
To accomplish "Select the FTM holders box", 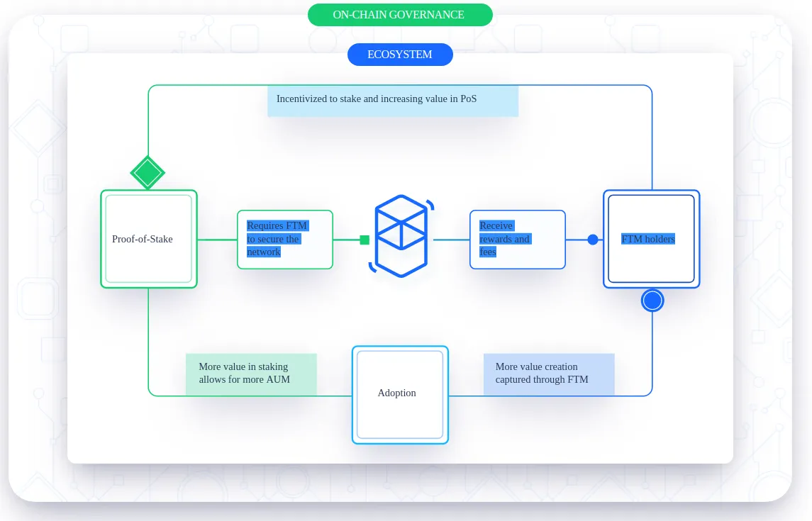I will [x=652, y=239].
